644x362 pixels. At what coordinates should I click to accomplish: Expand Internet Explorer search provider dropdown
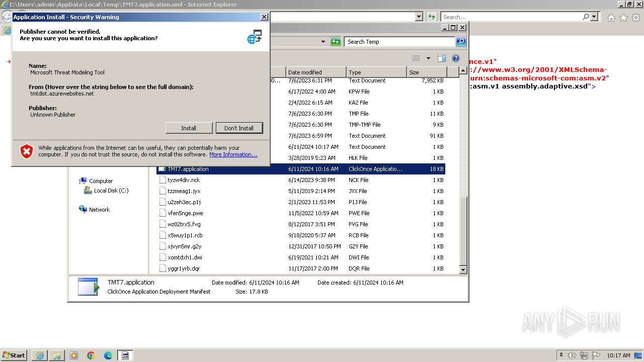[x=594, y=17]
